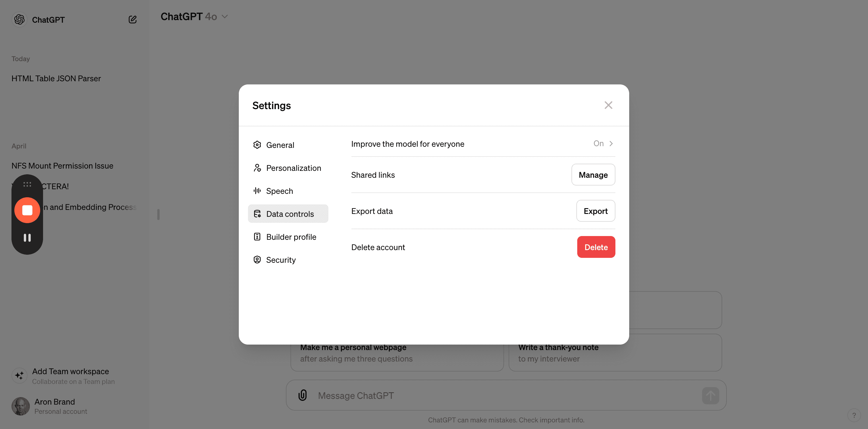The image size is (868, 429).
Task: Select the General settings tab
Action: tap(288, 145)
